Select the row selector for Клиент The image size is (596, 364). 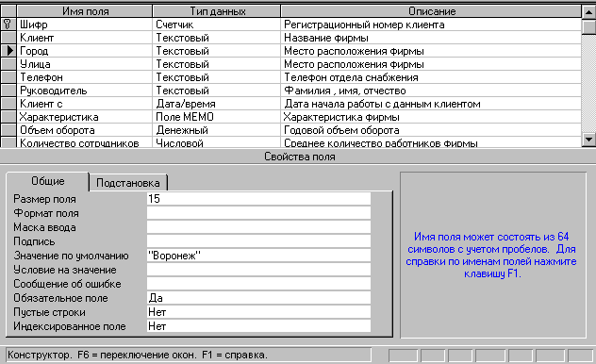pyautogui.click(x=8, y=38)
